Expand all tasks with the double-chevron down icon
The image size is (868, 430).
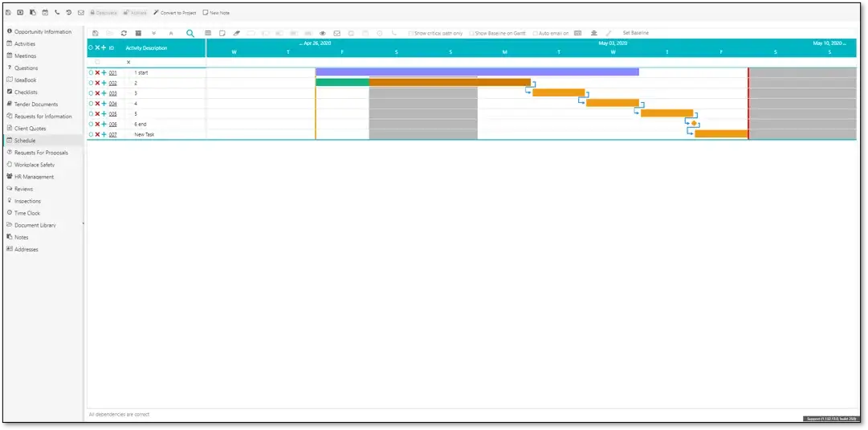pos(153,33)
